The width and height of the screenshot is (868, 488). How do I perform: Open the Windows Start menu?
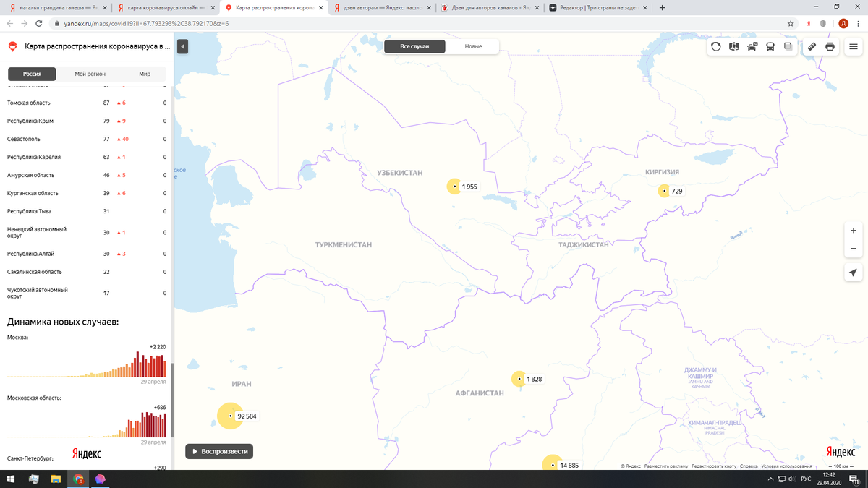12,479
